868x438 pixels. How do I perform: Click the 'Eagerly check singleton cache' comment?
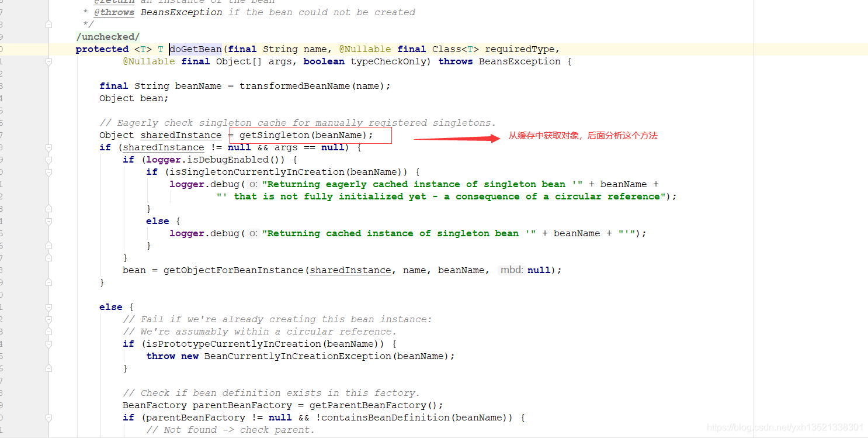[x=297, y=123]
